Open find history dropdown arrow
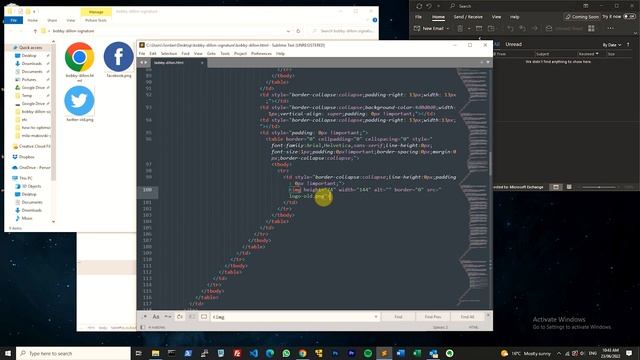Viewport: 640px width, 360px height. [376, 317]
